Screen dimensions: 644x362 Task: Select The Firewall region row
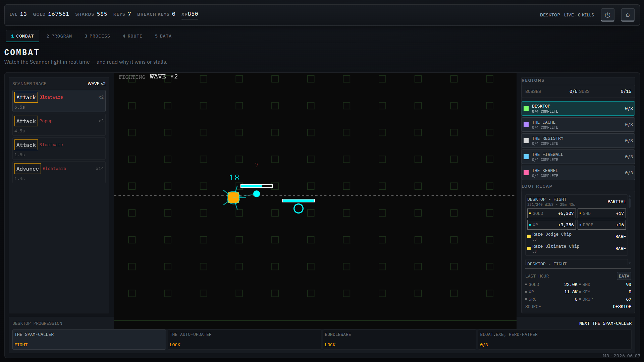578,157
